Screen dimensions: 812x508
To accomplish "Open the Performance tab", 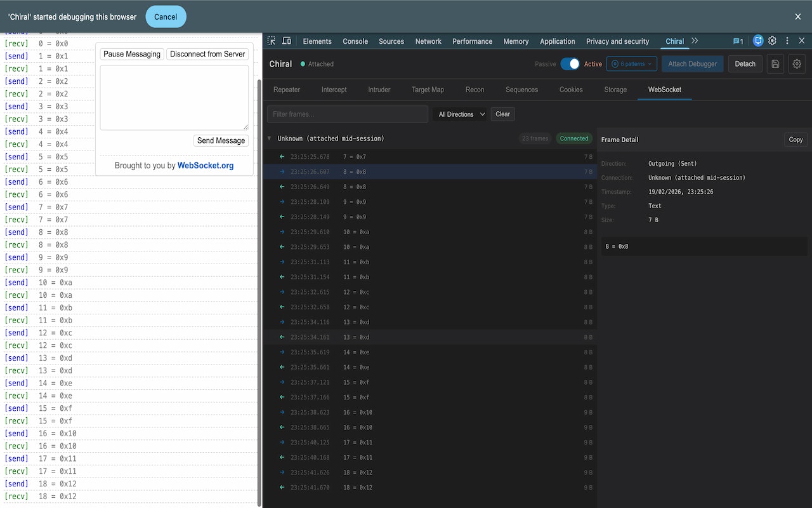I will (x=472, y=41).
